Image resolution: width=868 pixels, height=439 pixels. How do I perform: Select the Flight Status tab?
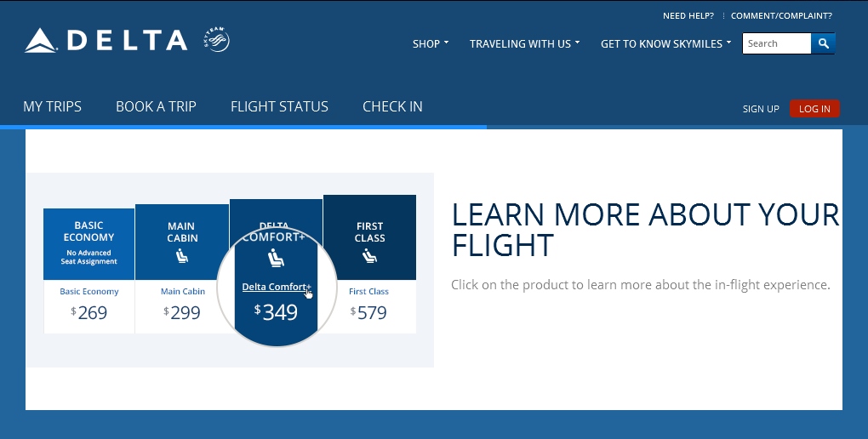[279, 106]
